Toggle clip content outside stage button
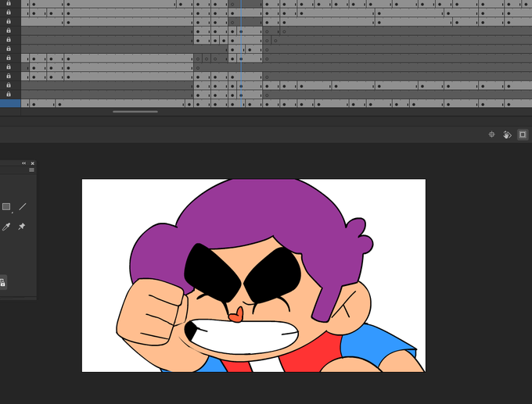532x404 pixels. 523,134
